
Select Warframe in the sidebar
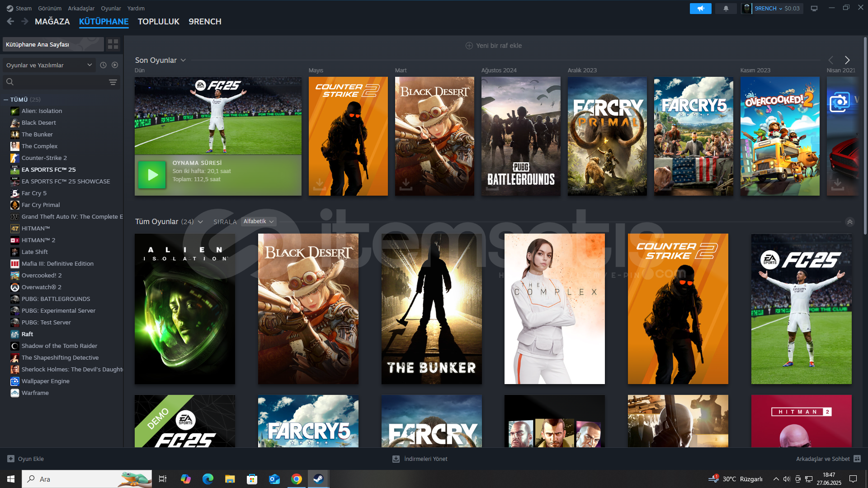[35, 393]
